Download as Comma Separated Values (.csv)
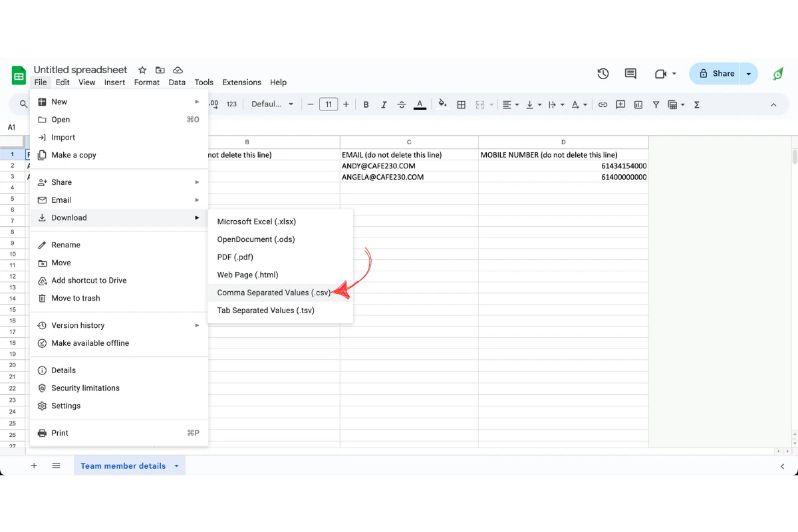798x532 pixels. coord(280,293)
